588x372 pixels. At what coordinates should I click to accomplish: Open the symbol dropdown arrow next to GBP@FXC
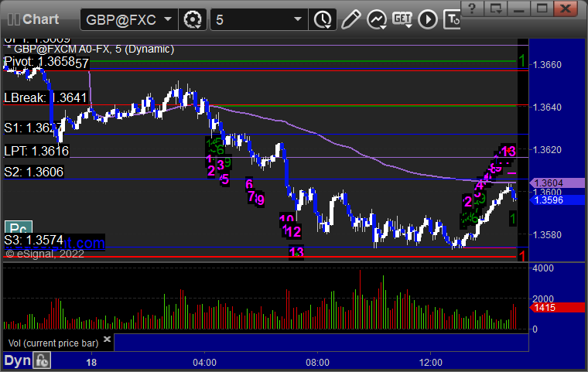(x=169, y=19)
